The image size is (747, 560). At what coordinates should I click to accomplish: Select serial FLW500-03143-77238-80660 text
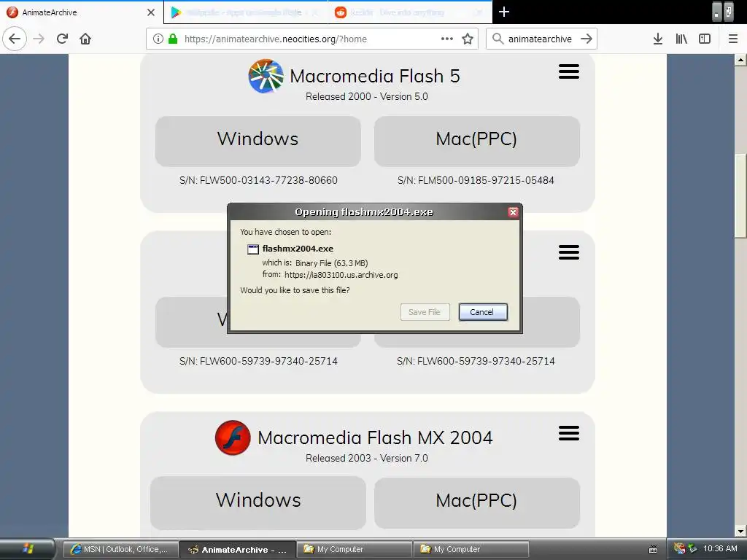point(258,181)
